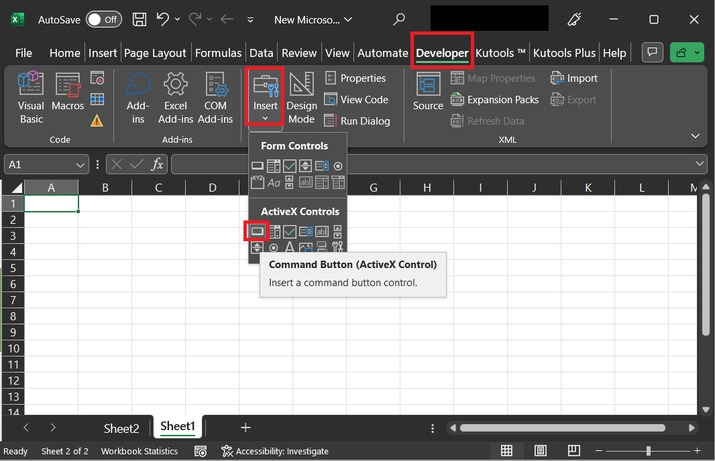Select ActiveX Scroll Bar control
The width and height of the screenshot is (715, 461).
[337, 232]
